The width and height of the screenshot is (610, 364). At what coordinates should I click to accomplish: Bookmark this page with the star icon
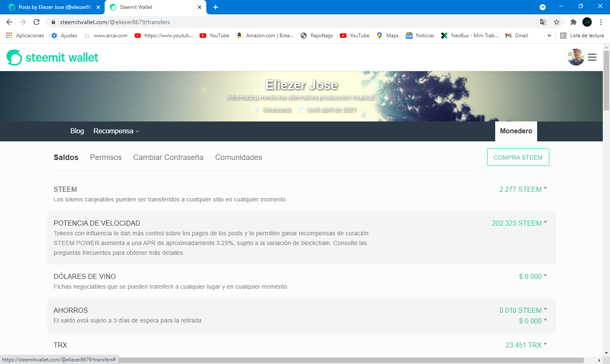pos(557,22)
